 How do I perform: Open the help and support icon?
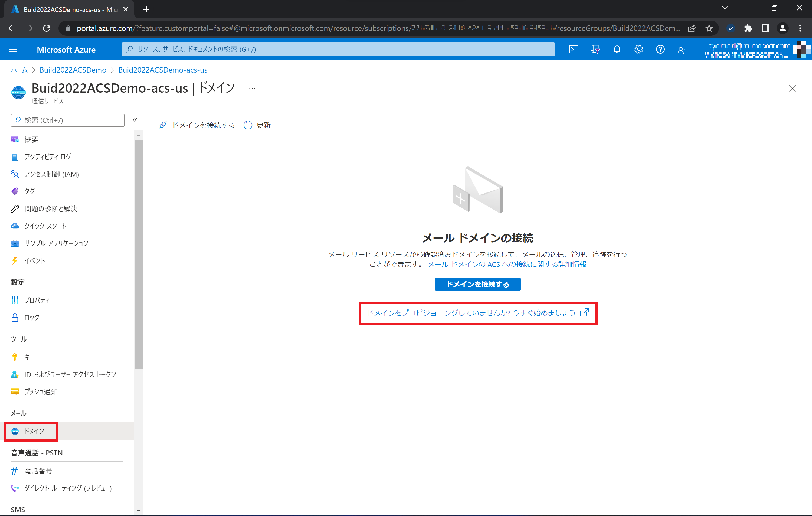click(660, 49)
